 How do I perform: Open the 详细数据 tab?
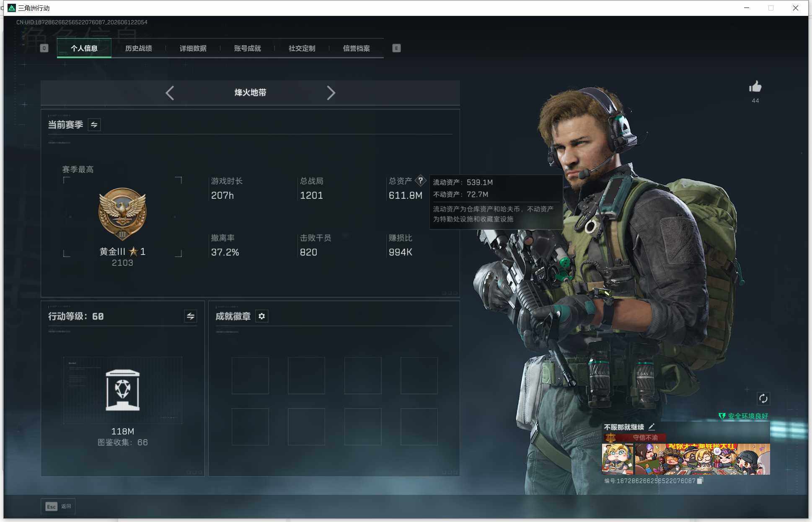193,48
